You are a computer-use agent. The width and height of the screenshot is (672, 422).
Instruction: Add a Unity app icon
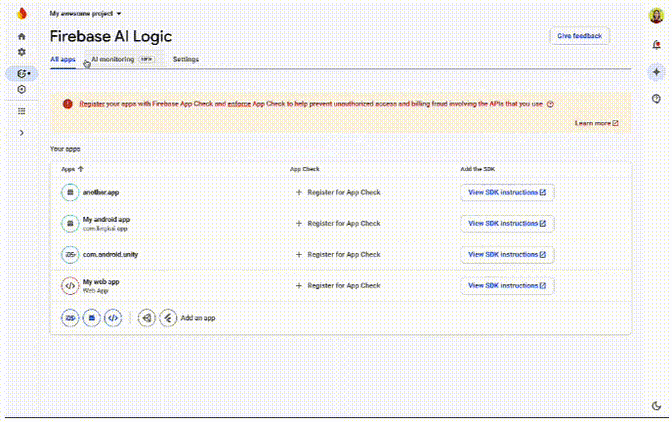tap(147, 318)
